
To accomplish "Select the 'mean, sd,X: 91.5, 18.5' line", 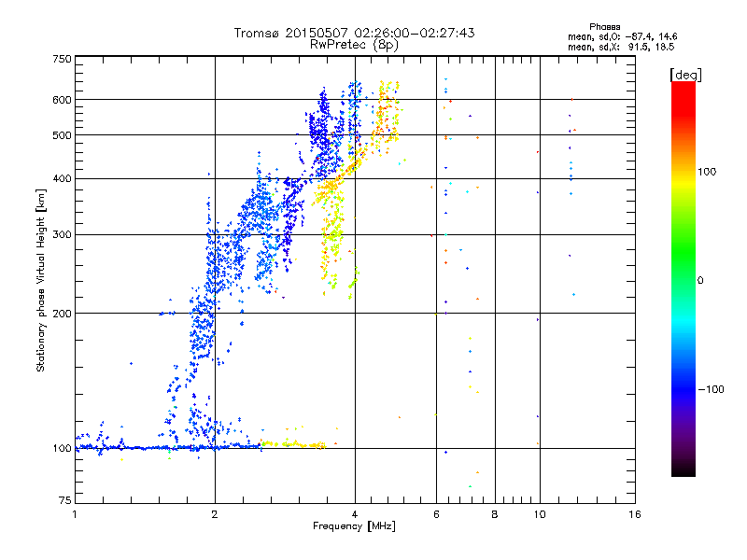I will click(621, 47).
